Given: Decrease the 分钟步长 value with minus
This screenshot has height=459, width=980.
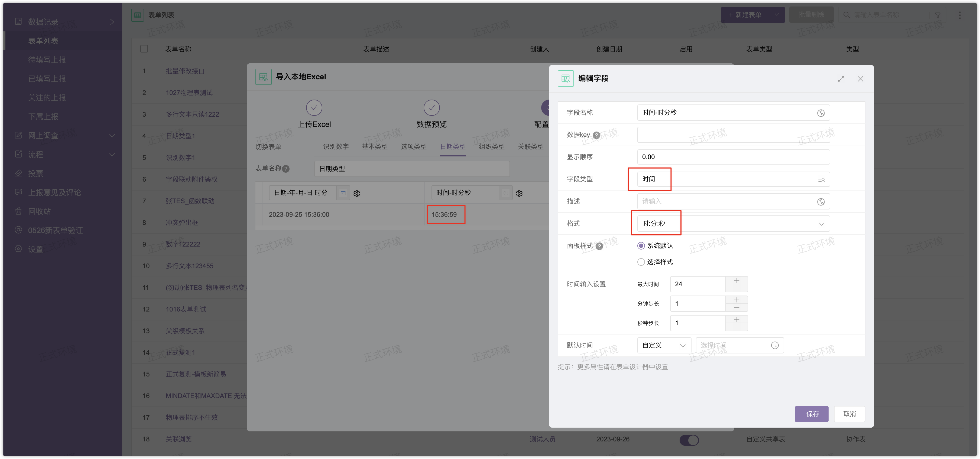Looking at the screenshot, I should (x=736, y=308).
